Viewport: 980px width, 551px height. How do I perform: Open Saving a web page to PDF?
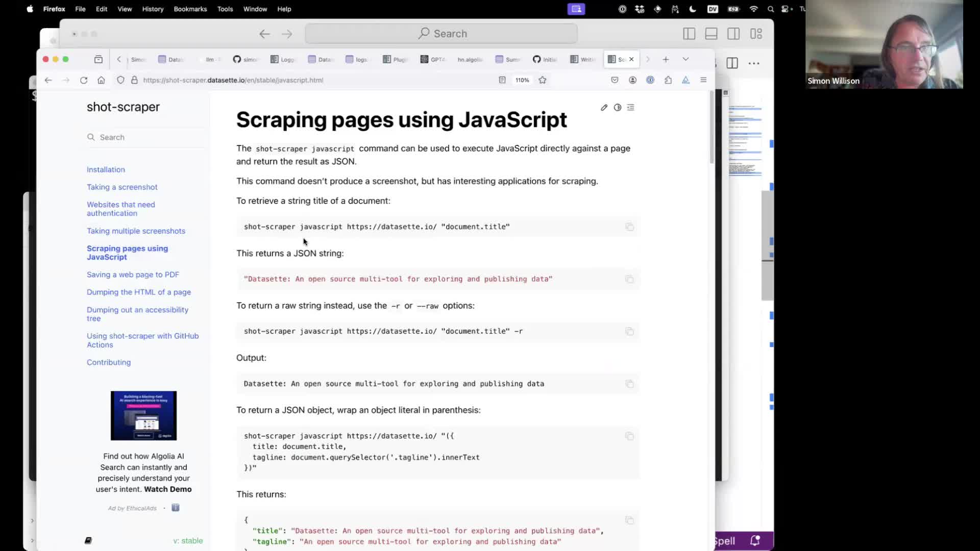click(133, 274)
